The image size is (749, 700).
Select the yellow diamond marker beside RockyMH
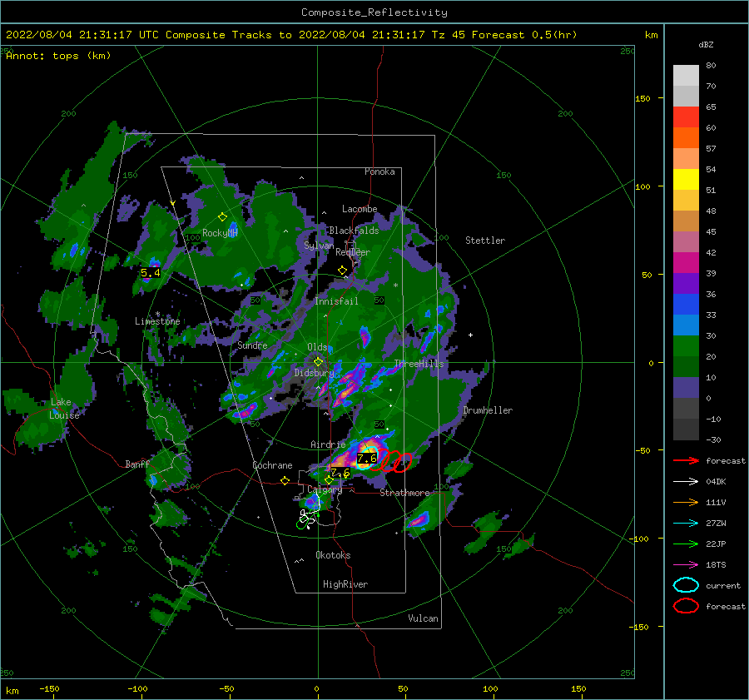(222, 217)
